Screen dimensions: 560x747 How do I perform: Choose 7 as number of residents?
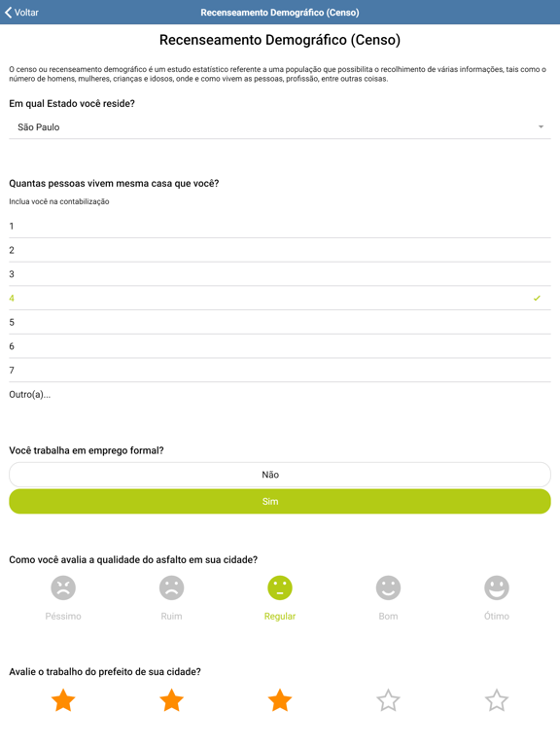[280, 371]
